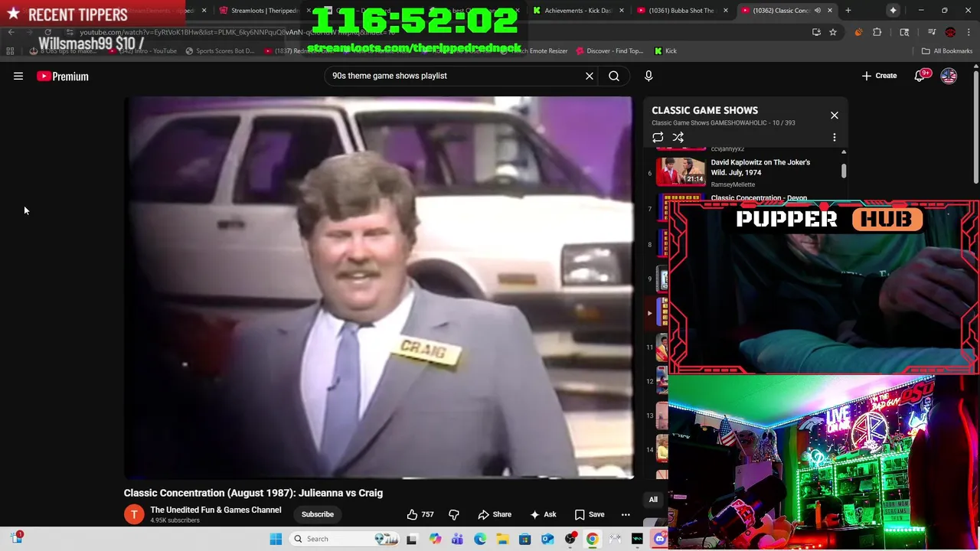980x551 pixels.
Task: Play David Kaplowitz on The Joker's Wild
Action: pyautogui.click(x=760, y=167)
